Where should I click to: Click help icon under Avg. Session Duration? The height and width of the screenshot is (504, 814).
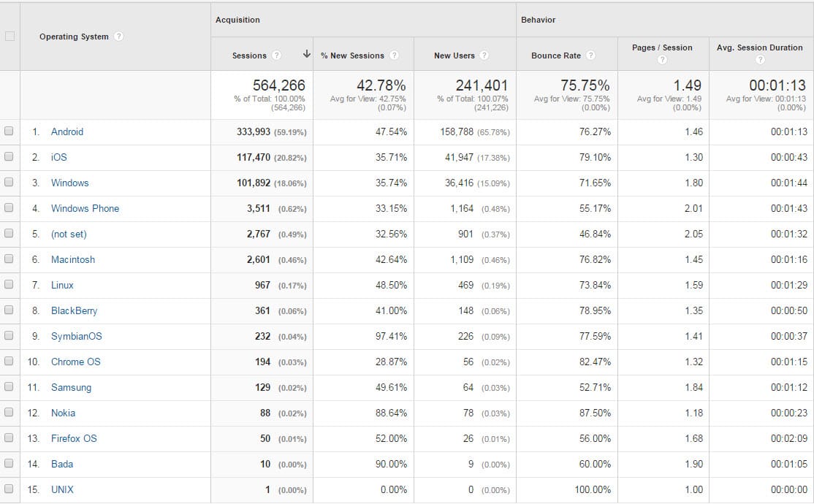tap(760, 60)
